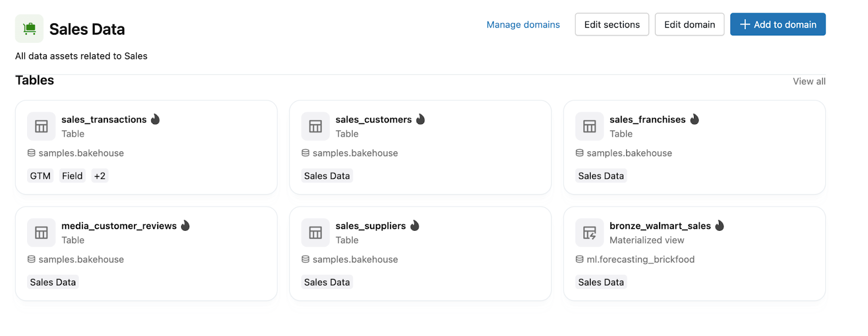This screenshot has width=868, height=336.
Task: Expand the +2 more tags on sales_transactions
Action: pyautogui.click(x=100, y=176)
